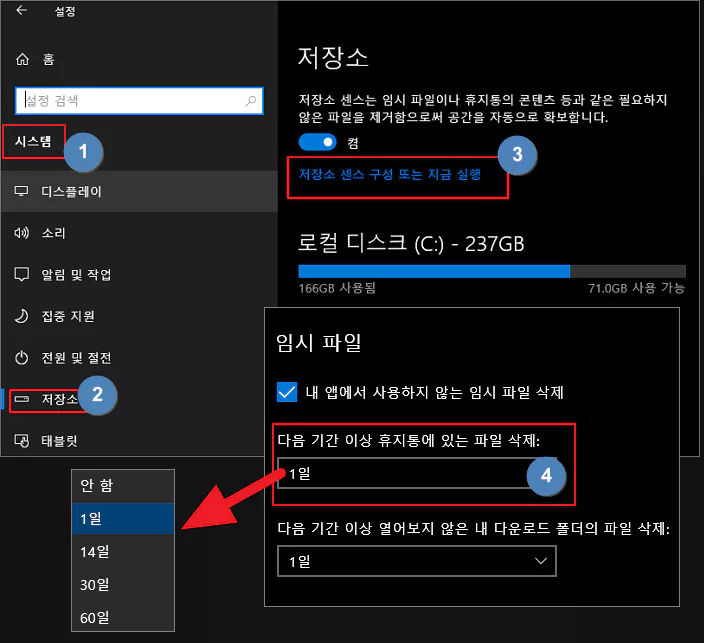Open 소리 settings page
Image resolution: width=704 pixels, height=643 pixels.
[140, 233]
